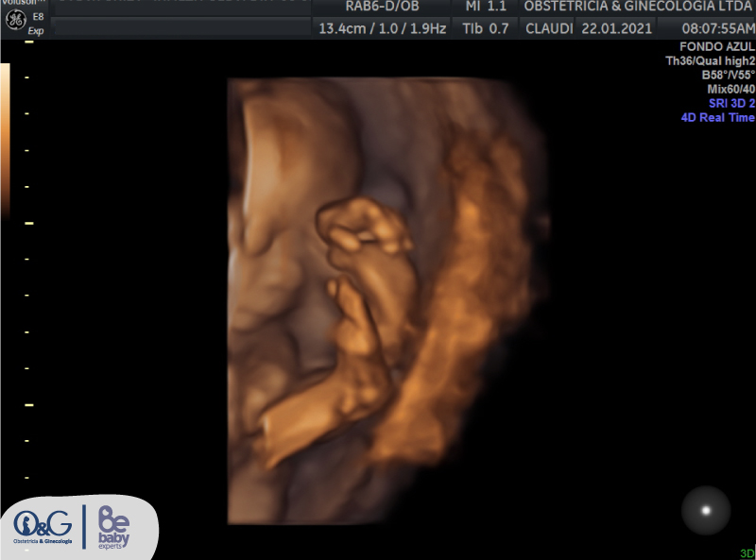Screen dimensions: 756x560
Task: Click the MI 1.1 readout
Action: (486, 7)
